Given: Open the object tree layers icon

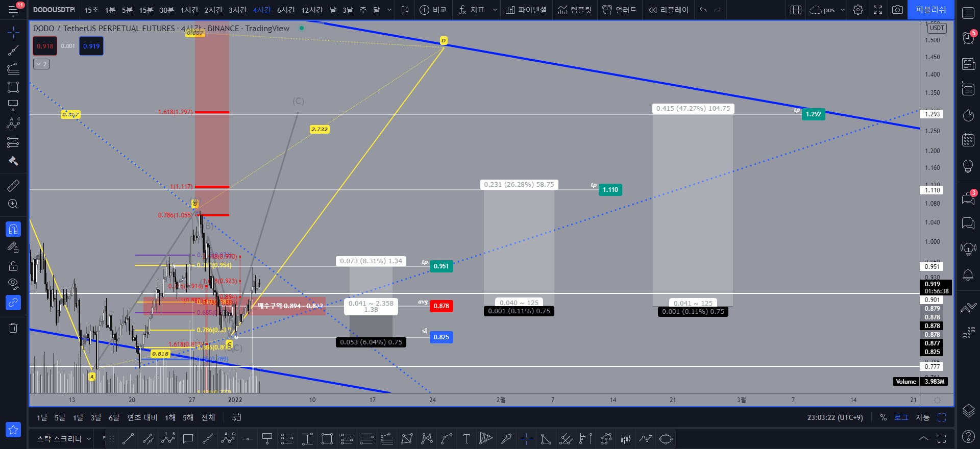Looking at the screenshot, I should pos(968,410).
